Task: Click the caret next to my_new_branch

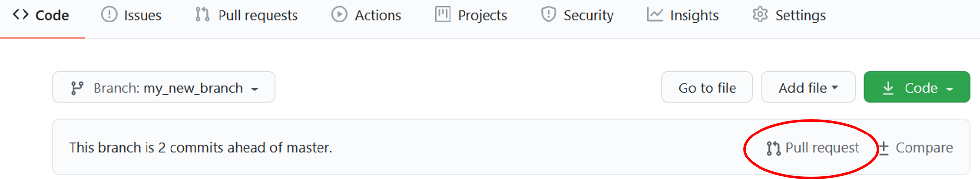Action: coord(255,89)
